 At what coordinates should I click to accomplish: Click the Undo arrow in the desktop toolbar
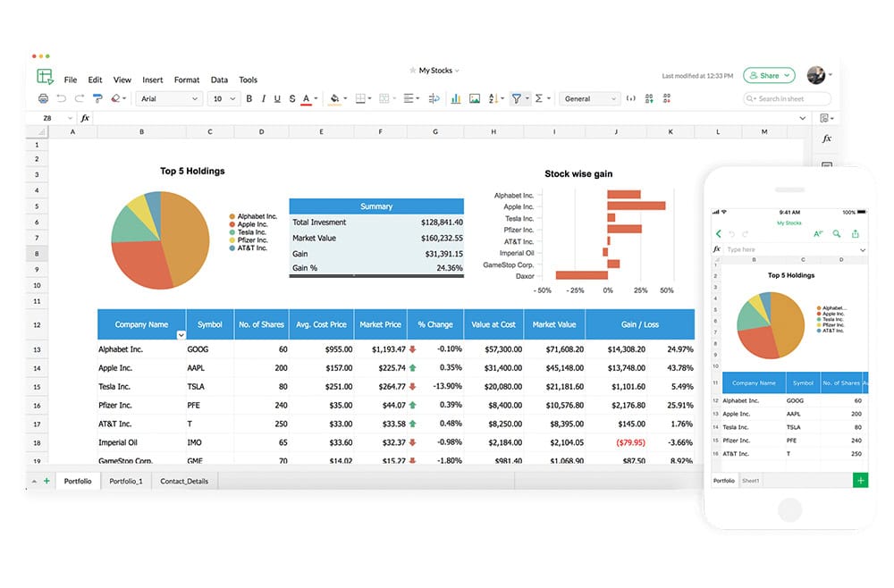click(61, 98)
